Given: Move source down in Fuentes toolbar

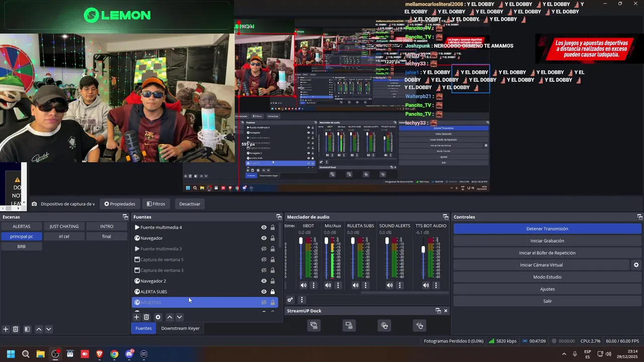Looking at the screenshot, I should (179, 317).
